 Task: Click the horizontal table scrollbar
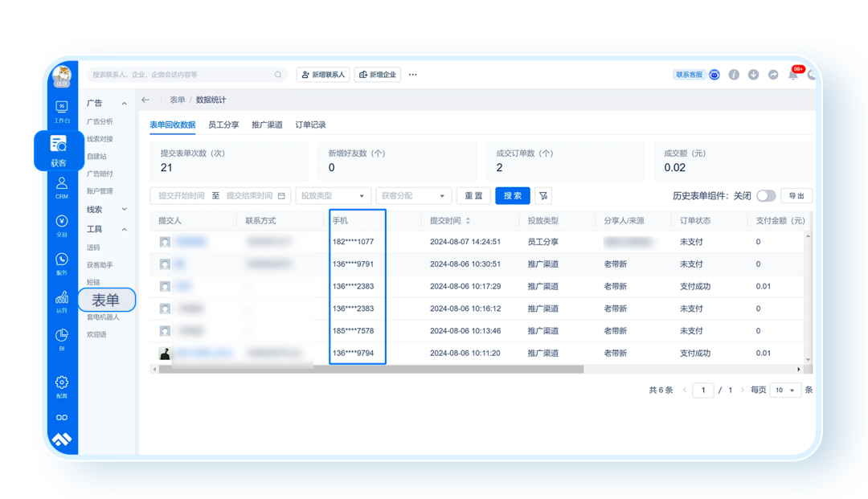pyautogui.click(x=371, y=369)
